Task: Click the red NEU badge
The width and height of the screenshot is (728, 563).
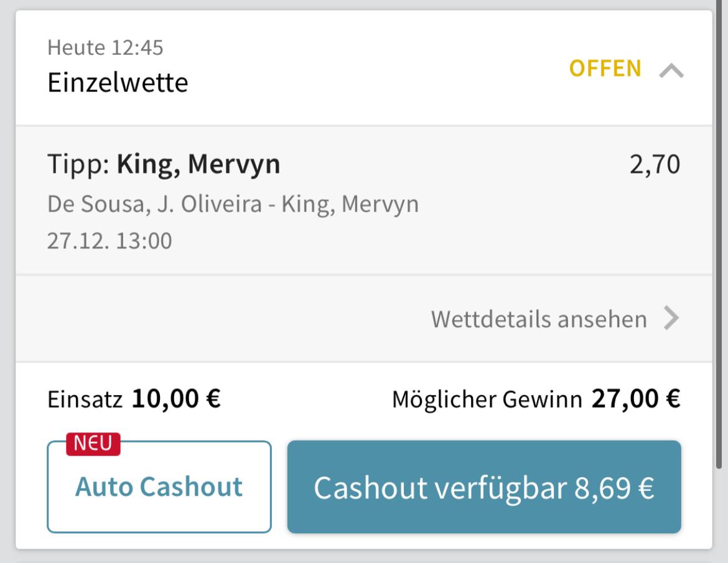Action: pyautogui.click(x=93, y=444)
